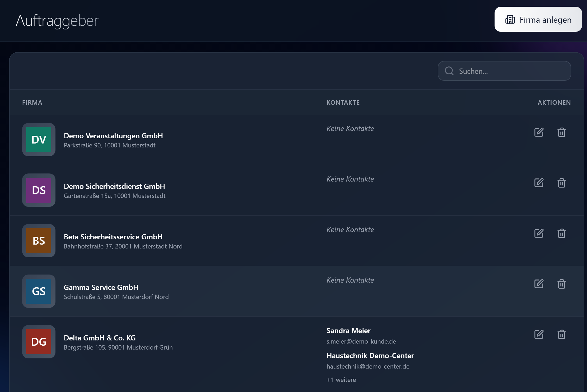
Task: Click the green DV company avatar
Action: (x=39, y=140)
